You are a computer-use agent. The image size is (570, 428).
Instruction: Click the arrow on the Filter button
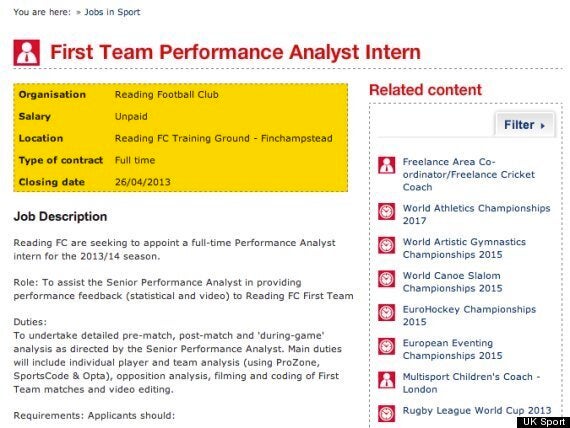[543, 126]
